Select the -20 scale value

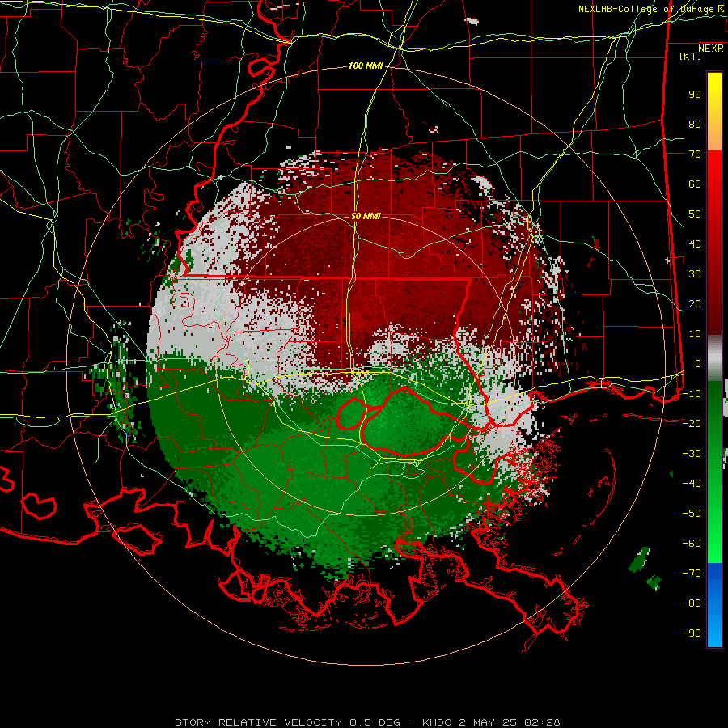click(692, 423)
